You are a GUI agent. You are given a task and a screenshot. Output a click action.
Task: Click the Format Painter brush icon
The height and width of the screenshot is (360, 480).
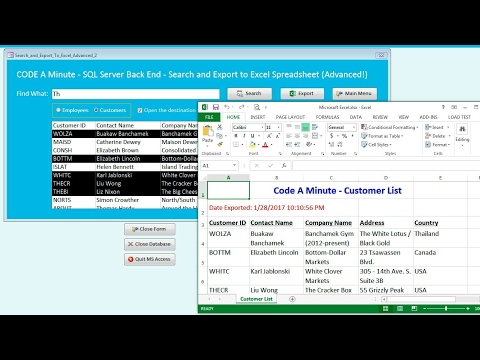219,144
